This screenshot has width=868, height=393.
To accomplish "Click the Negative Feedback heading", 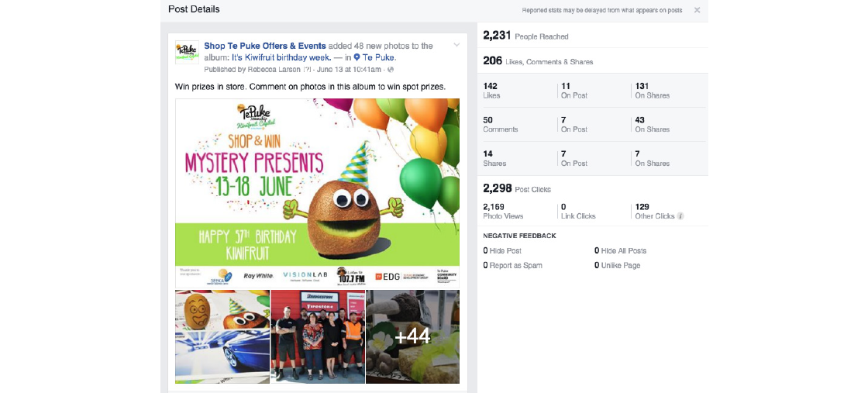I will 519,236.
